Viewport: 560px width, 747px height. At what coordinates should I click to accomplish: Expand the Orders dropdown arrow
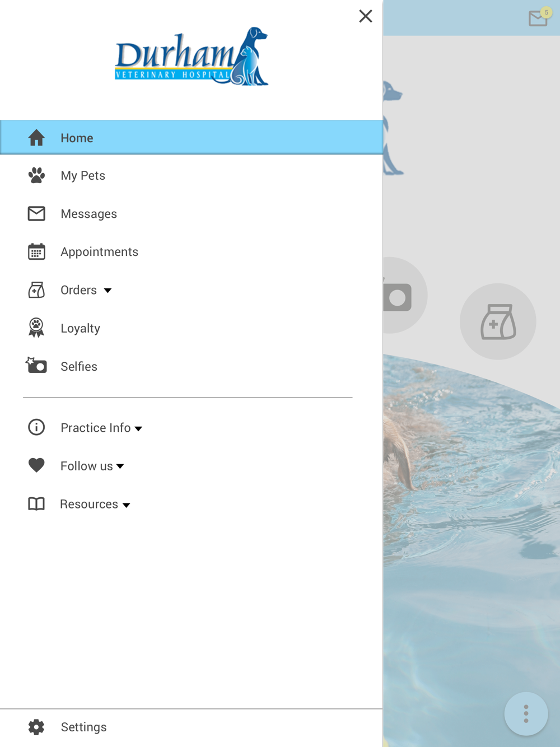tap(108, 291)
